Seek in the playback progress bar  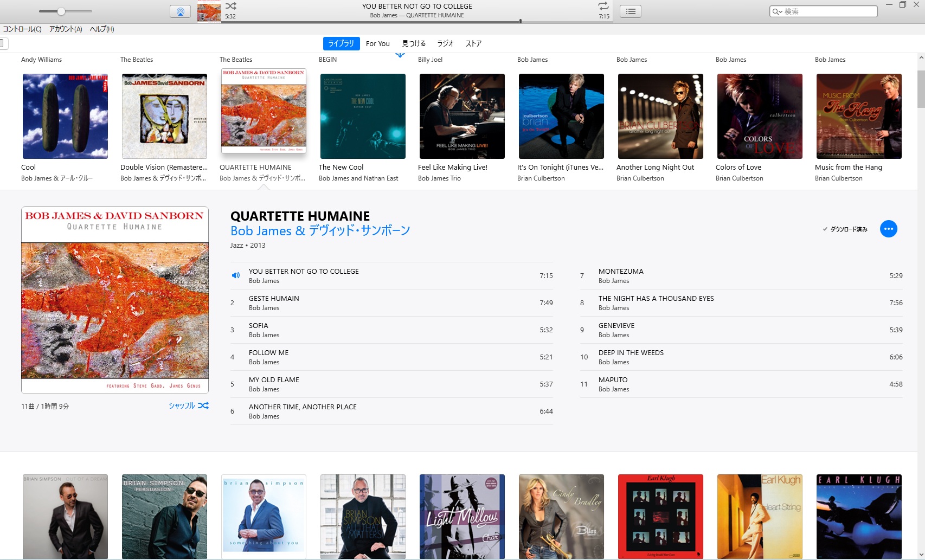[x=418, y=22]
